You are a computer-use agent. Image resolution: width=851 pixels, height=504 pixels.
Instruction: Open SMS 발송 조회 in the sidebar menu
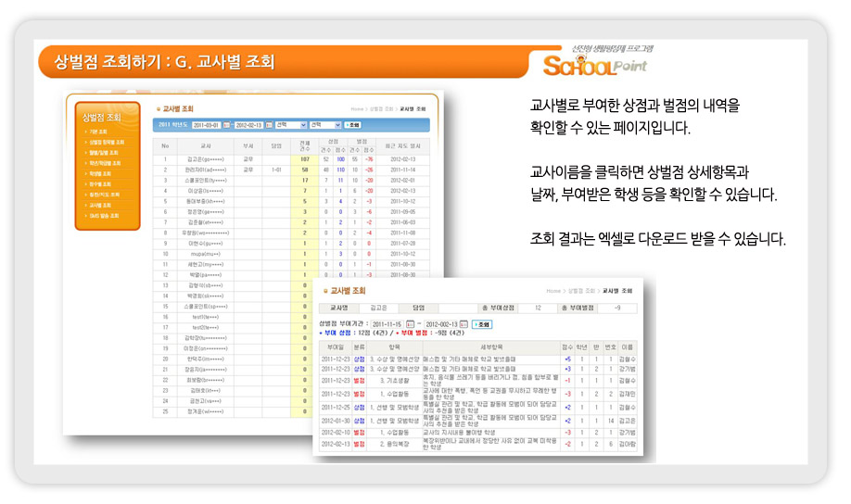(101, 215)
